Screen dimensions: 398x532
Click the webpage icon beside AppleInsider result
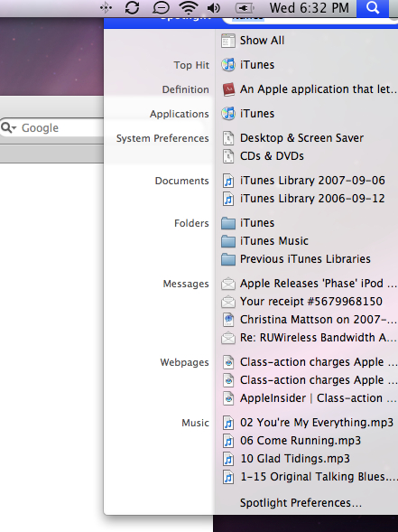click(x=228, y=398)
